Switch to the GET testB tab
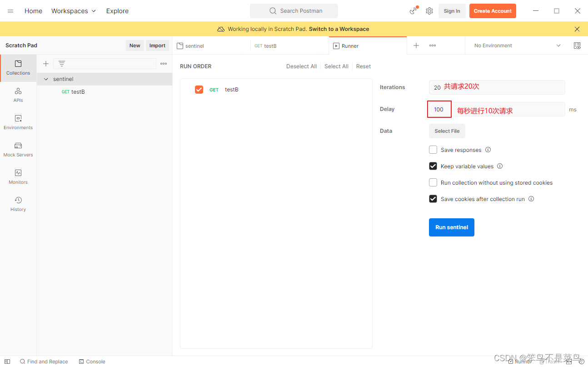The width and height of the screenshot is (588, 367). (289, 46)
